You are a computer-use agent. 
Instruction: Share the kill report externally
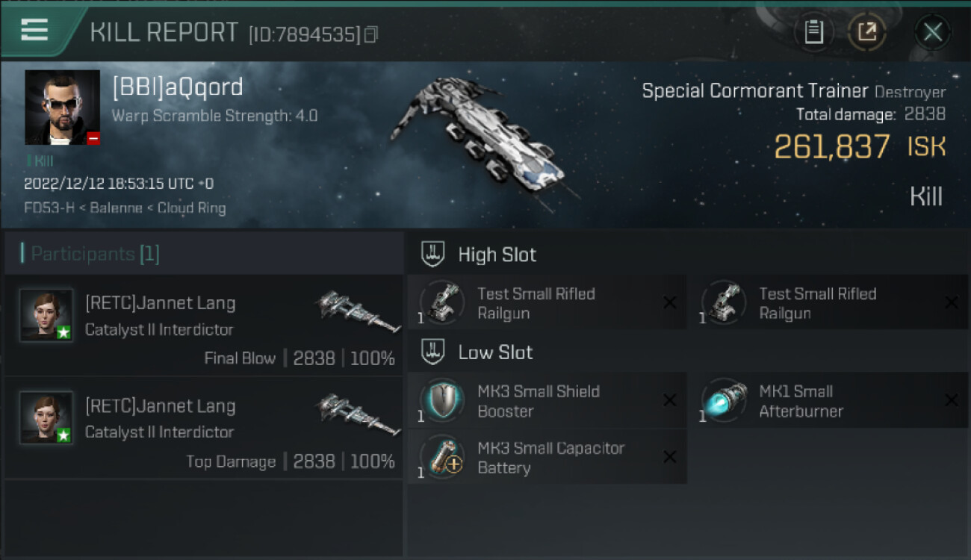(867, 32)
